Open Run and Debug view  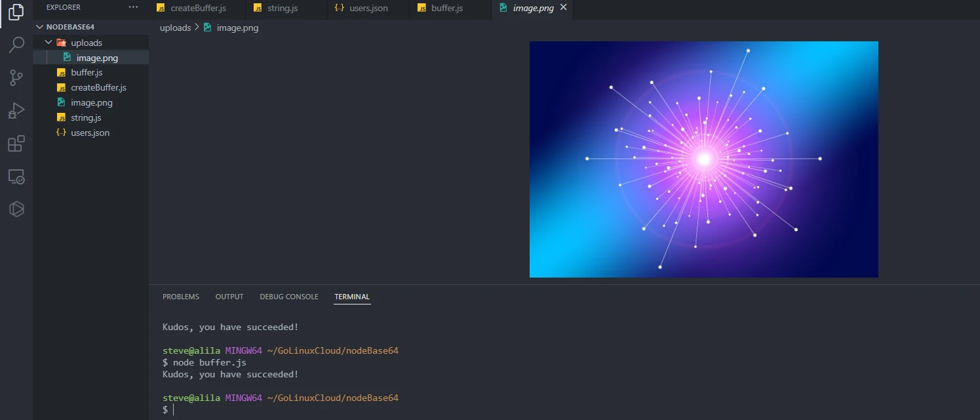click(x=16, y=110)
